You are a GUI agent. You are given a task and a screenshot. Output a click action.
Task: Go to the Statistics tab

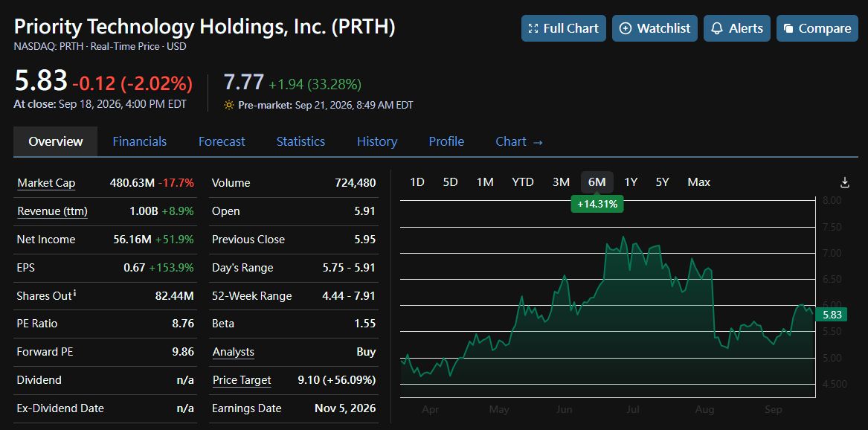(300, 141)
